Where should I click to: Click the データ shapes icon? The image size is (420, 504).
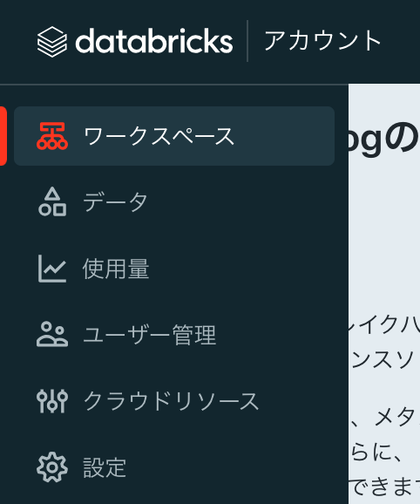tap(52, 201)
